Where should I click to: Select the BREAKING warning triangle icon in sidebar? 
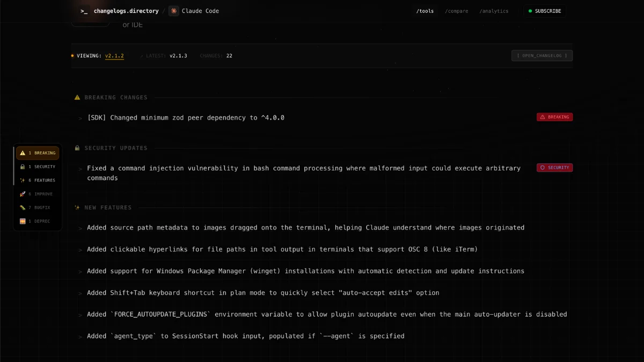pos(23,153)
